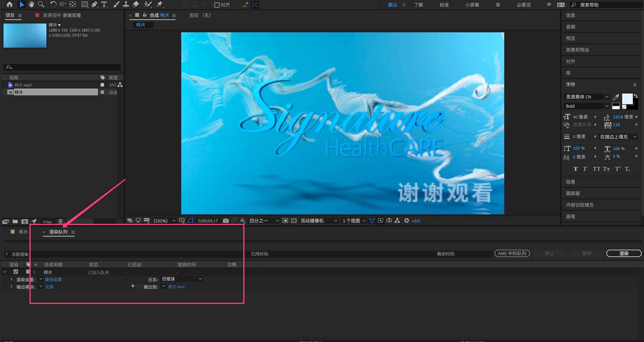Open the 最佳设置 render settings link
The image size is (644, 342).
click(53, 279)
